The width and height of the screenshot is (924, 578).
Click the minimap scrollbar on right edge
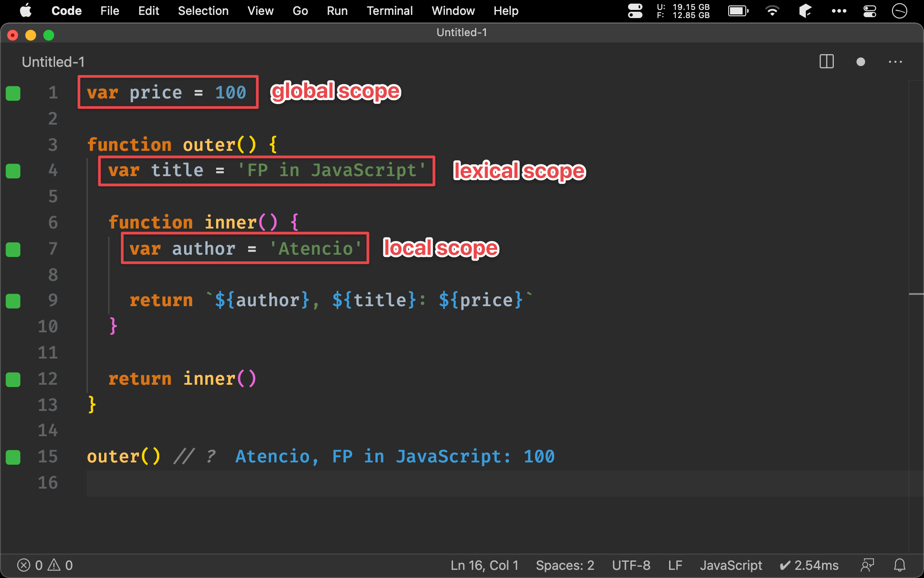coord(916,294)
